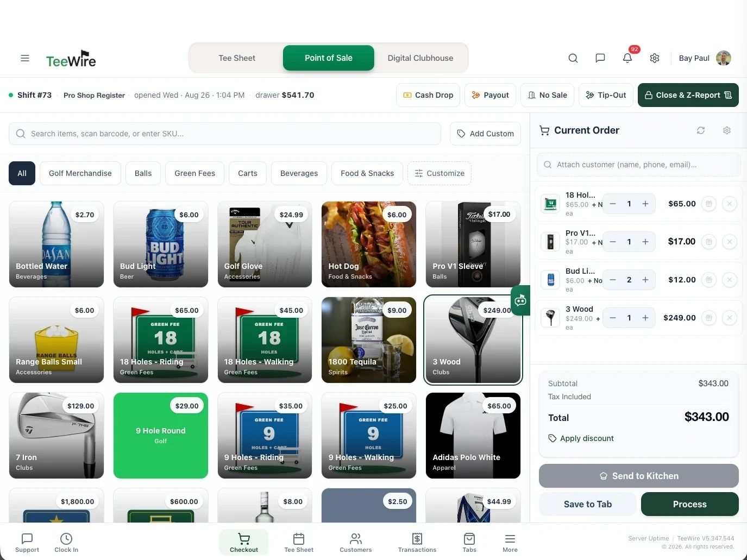The width and height of the screenshot is (747, 560).
Task: Filter by Food & Snacks category
Action: click(x=367, y=173)
